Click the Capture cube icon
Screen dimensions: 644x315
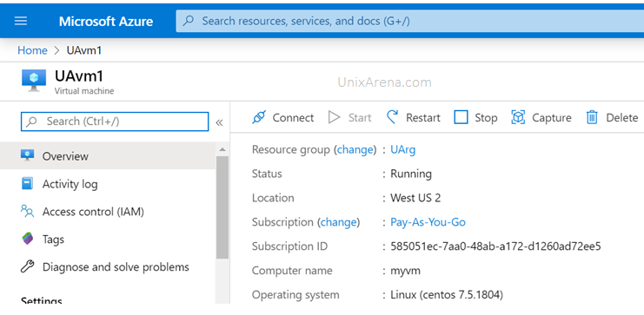click(518, 117)
